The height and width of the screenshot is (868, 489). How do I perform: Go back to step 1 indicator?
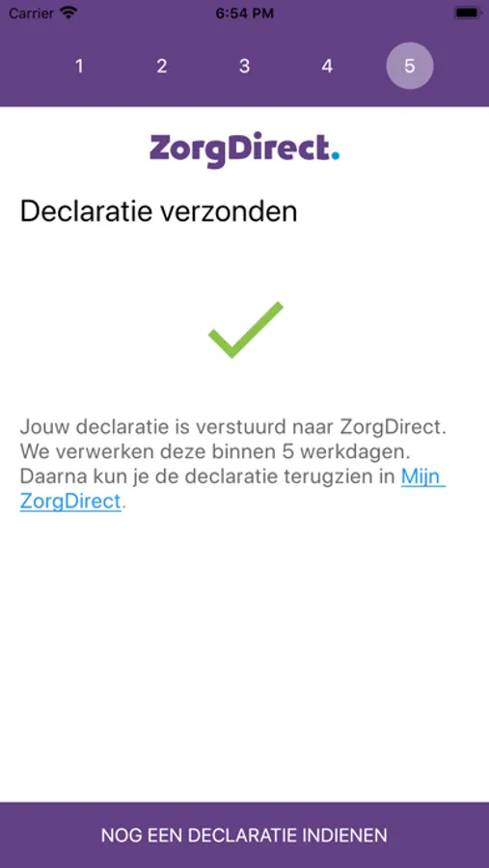pyautogui.click(x=79, y=67)
